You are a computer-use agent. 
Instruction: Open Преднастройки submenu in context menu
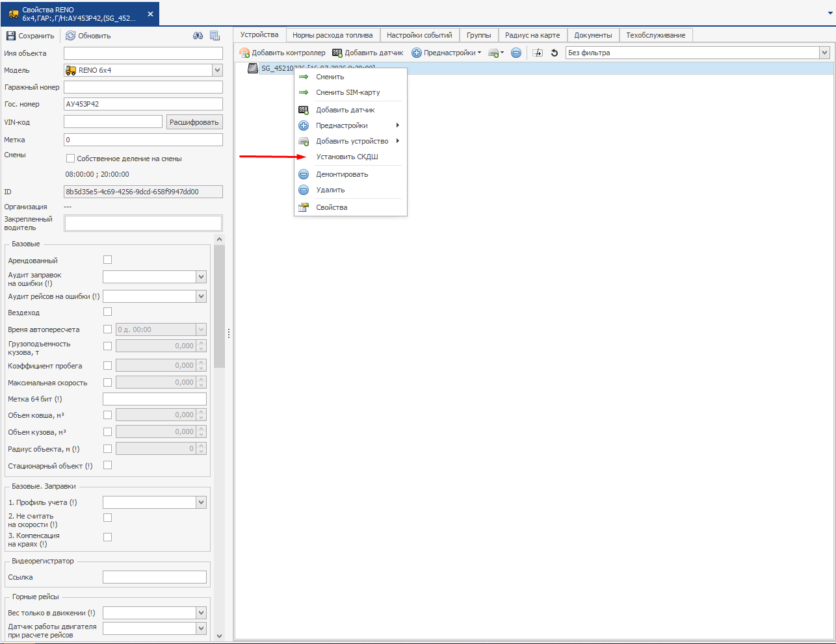[350, 125]
